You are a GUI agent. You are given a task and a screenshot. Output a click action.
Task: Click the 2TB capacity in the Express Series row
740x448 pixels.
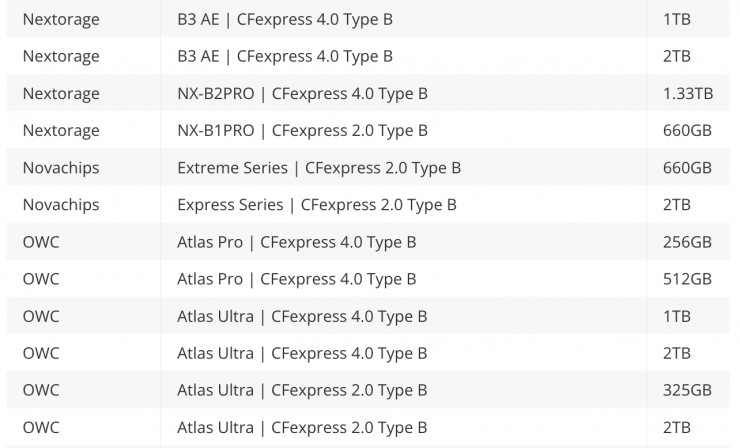pos(676,204)
